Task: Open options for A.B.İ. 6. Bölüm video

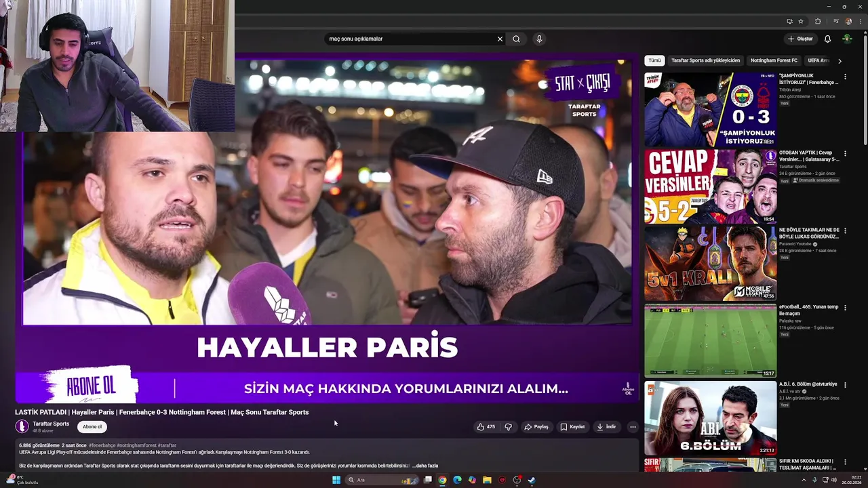Action: 845,385
